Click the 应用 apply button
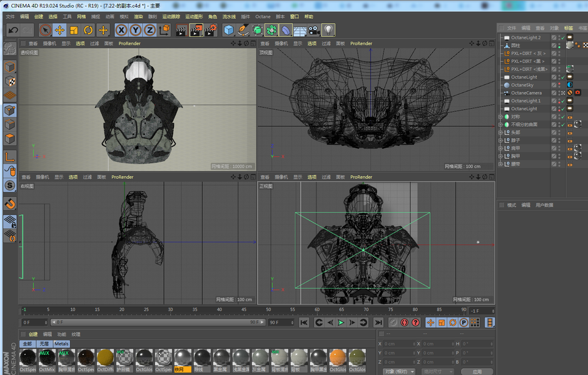This screenshot has width=588, height=375. coord(477,371)
